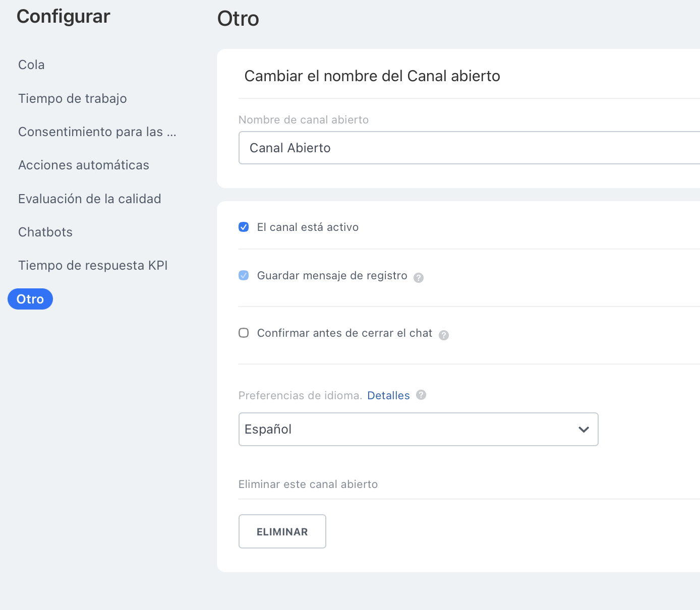The width and height of the screenshot is (700, 610).
Task: Select Acciones automáticas in the sidebar
Action: (x=83, y=165)
